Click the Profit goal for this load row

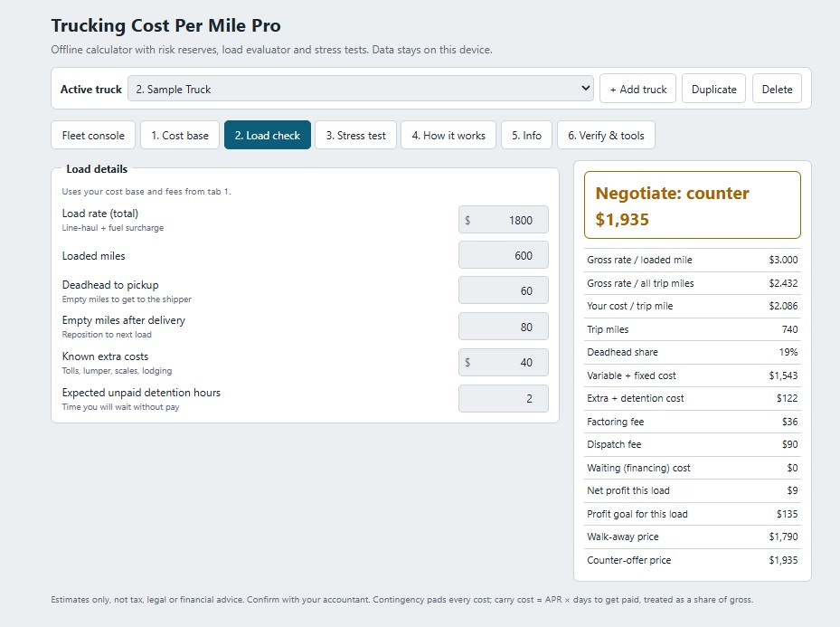692,514
